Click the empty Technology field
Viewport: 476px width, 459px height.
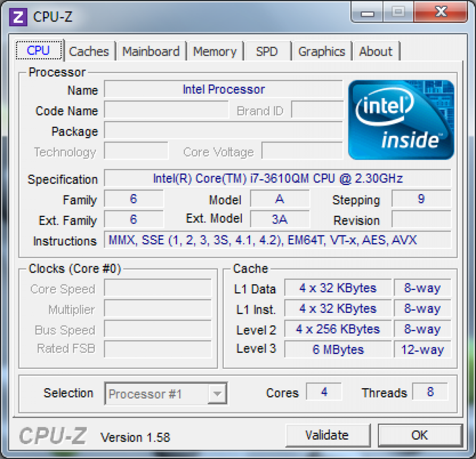point(136,151)
